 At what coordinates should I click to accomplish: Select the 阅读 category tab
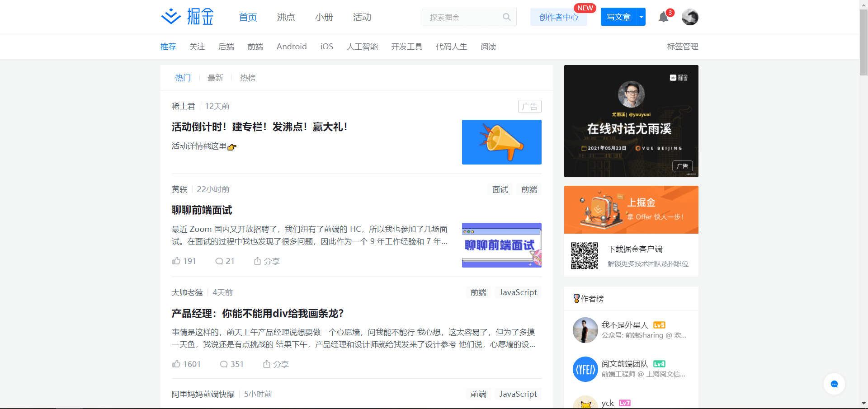pyautogui.click(x=488, y=47)
